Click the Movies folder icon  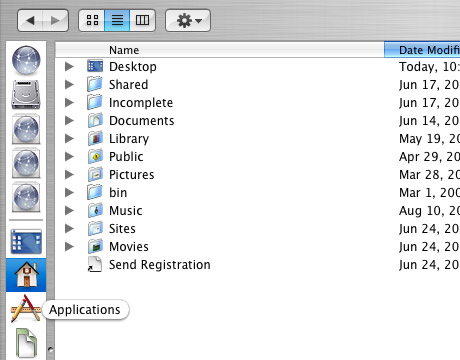95,246
